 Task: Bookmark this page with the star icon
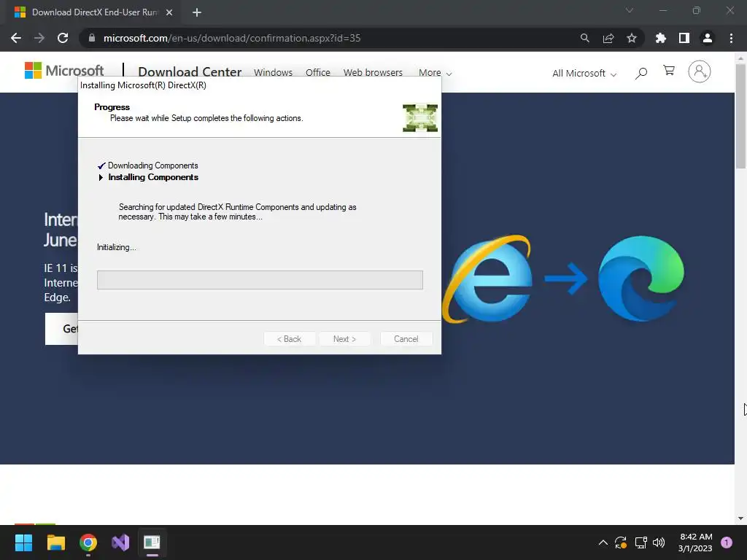pyautogui.click(x=632, y=38)
